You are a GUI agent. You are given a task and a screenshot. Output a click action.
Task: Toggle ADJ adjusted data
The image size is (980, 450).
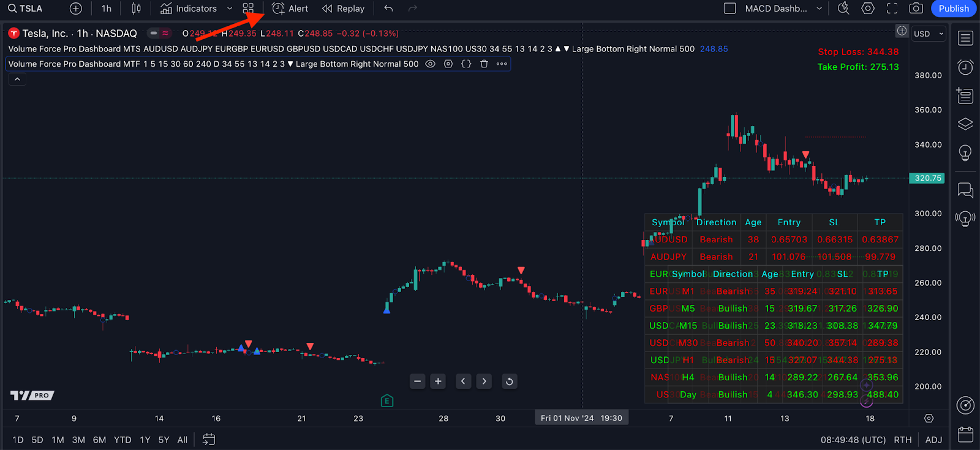tap(933, 440)
